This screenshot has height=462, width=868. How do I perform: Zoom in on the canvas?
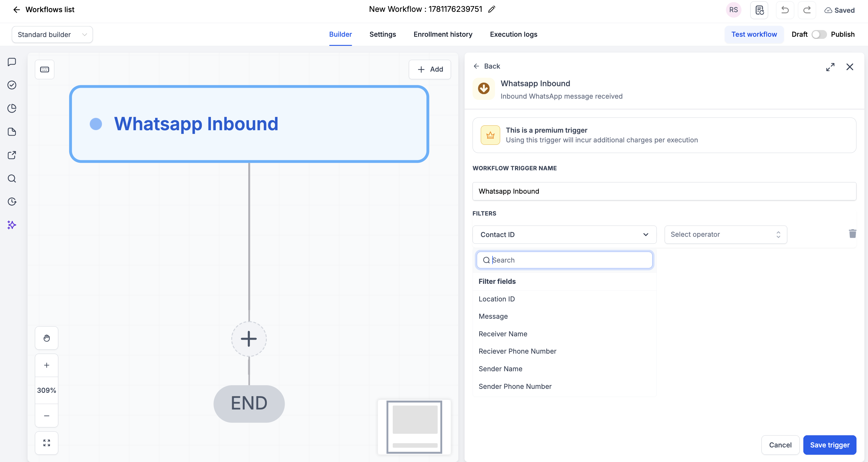[46, 365]
